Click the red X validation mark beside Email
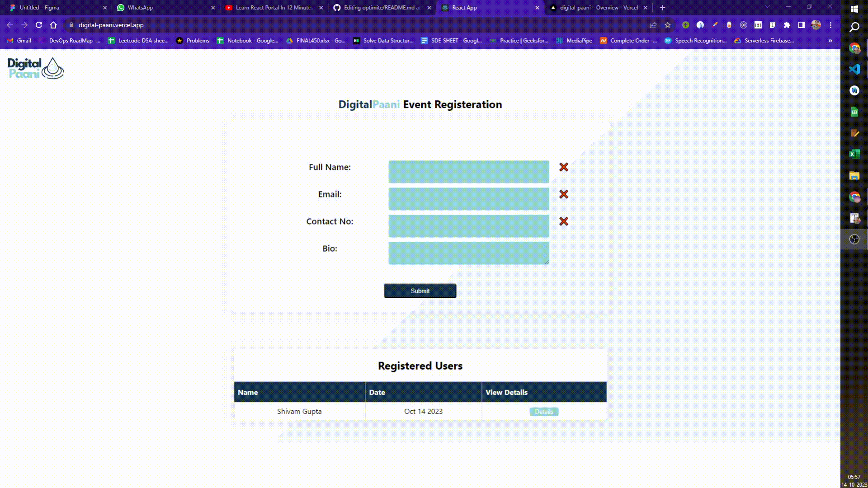Screen dimensions: 868x488 pyautogui.click(x=563, y=194)
